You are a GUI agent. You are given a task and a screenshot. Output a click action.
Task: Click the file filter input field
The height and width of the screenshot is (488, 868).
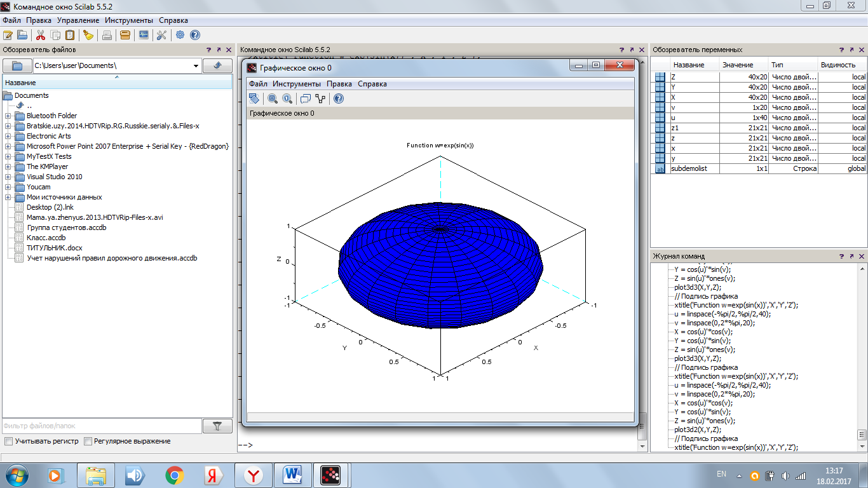point(102,426)
